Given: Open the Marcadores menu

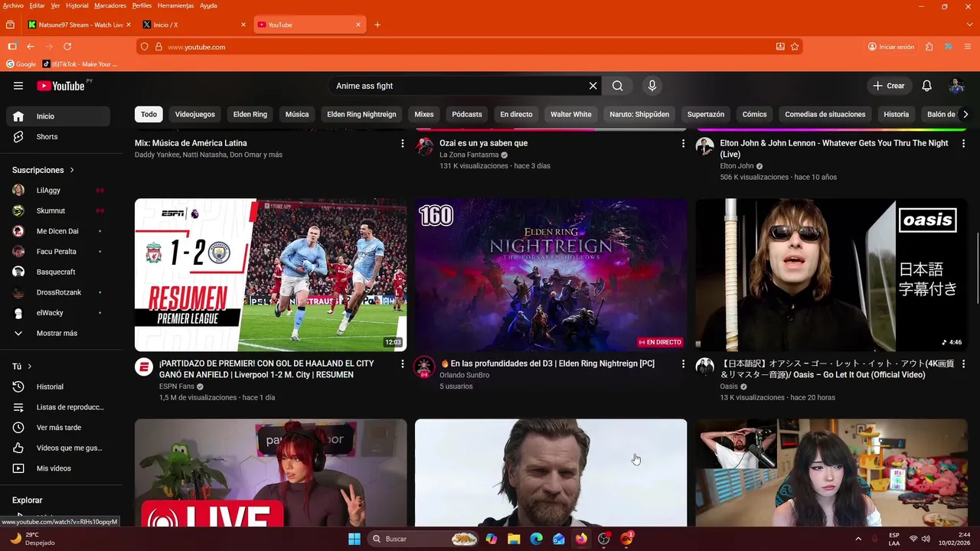Looking at the screenshot, I should click(x=110, y=5).
